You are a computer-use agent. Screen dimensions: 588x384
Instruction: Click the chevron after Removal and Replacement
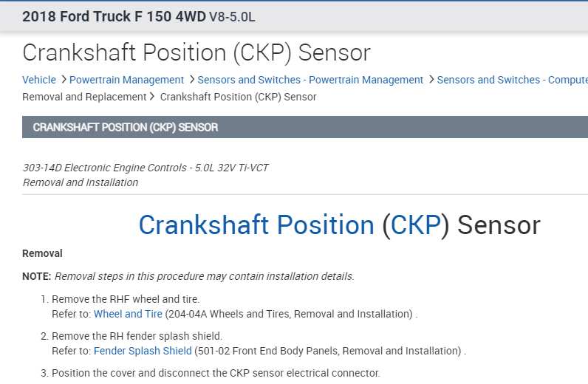[152, 97]
